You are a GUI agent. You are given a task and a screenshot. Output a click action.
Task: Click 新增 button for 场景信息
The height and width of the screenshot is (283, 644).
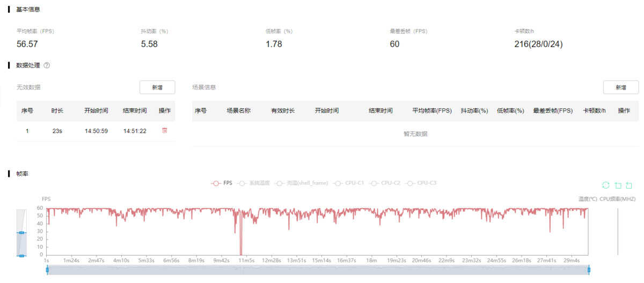click(x=621, y=87)
